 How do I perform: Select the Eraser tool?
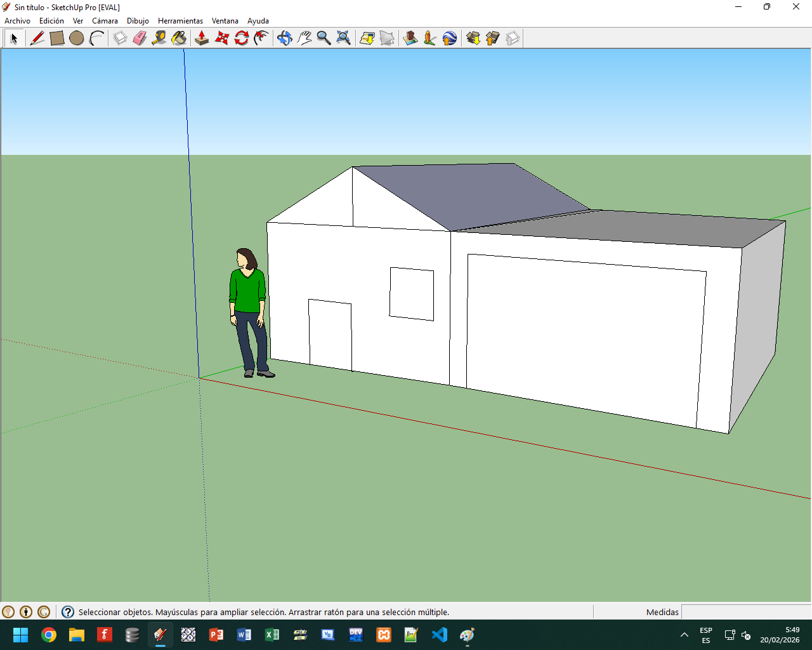140,38
